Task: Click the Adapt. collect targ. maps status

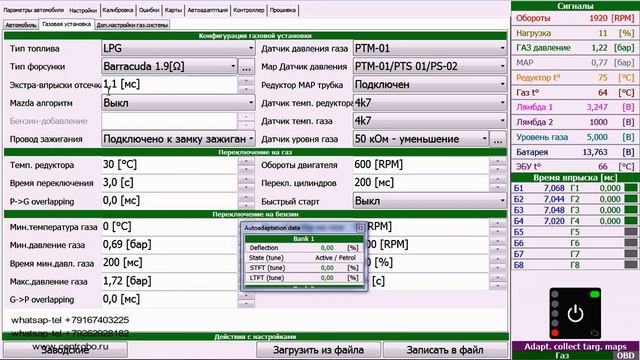Action: point(575,347)
